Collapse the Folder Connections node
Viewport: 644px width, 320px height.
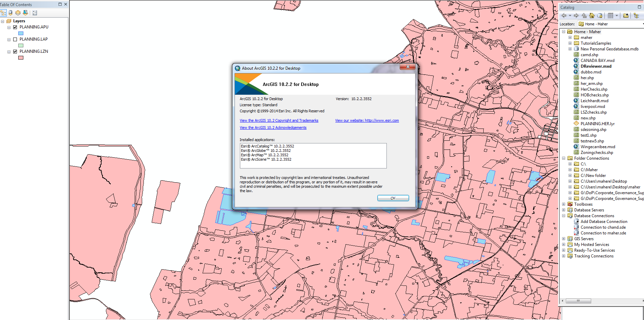click(563, 158)
